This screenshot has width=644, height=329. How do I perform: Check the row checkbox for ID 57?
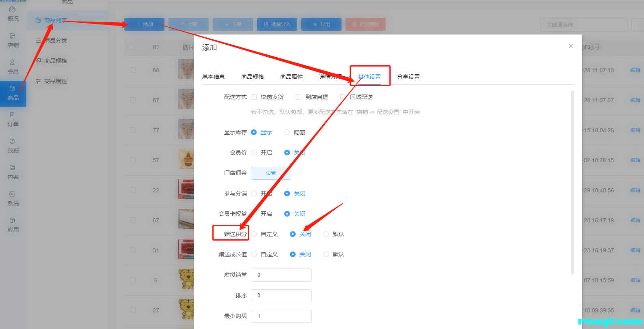coord(133,160)
